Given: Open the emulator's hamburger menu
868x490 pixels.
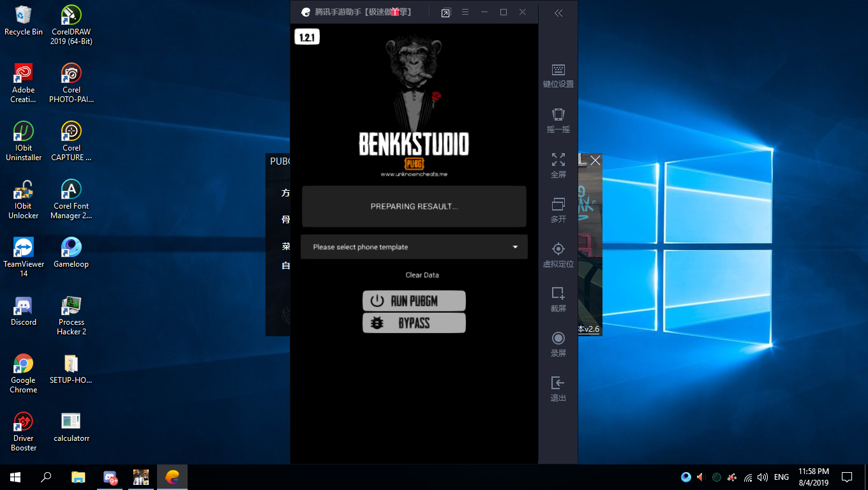Looking at the screenshot, I should coord(465,12).
